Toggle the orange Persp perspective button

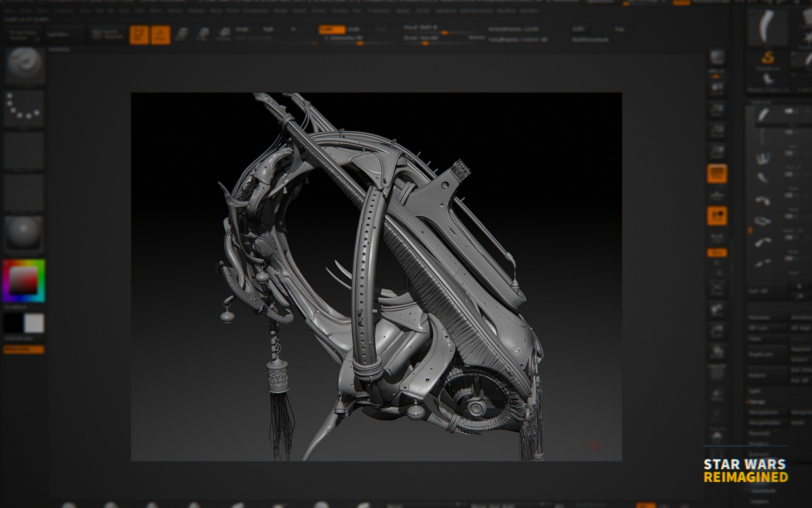[x=717, y=173]
